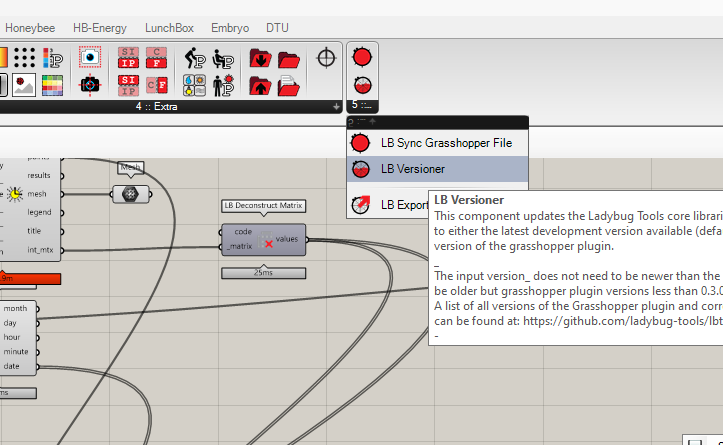This screenshot has width=723, height=445.
Task: Click the blue eye camera icon
Action: pyautogui.click(x=90, y=58)
